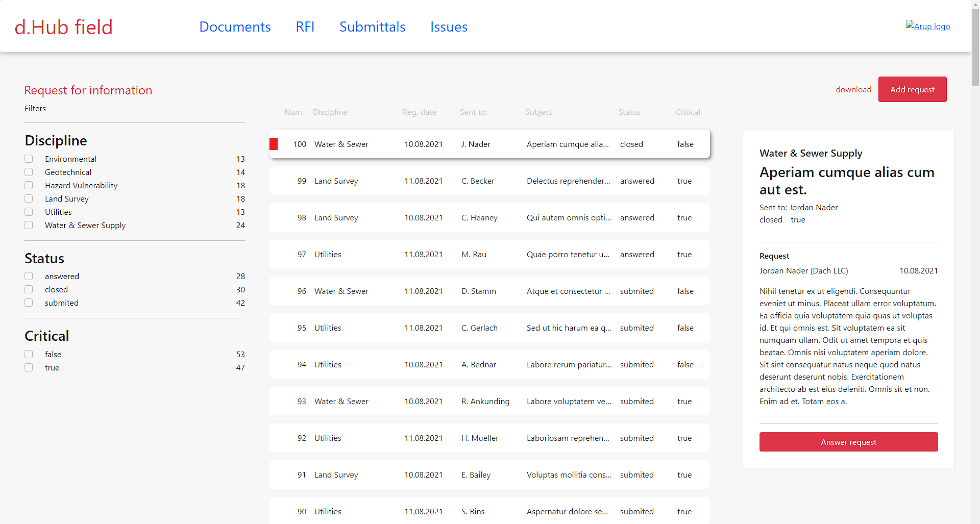Select request 90 sent to S. Bins

489,511
